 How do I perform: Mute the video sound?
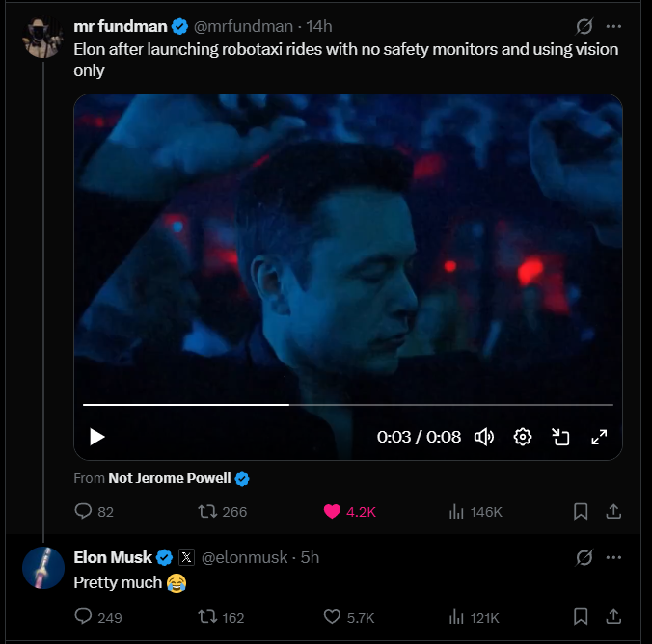tap(484, 437)
